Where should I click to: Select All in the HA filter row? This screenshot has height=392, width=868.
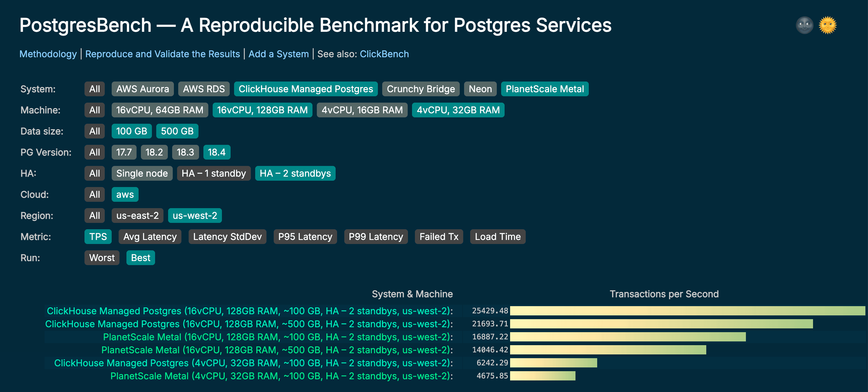[x=95, y=173]
